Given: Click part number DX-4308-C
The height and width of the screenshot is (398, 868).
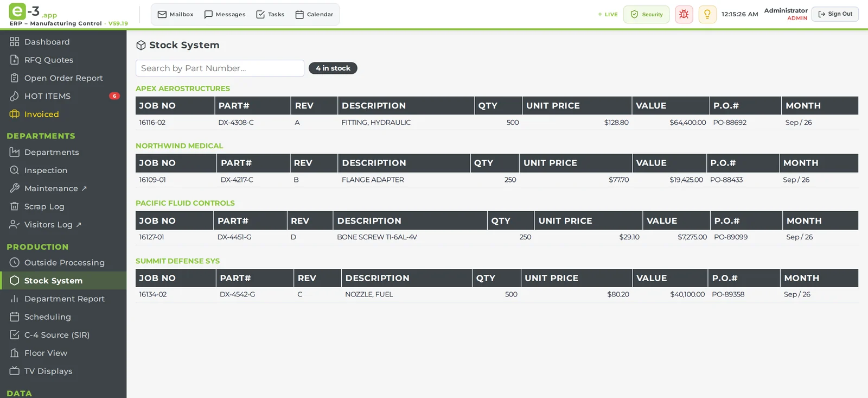Looking at the screenshot, I should click(x=236, y=122).
